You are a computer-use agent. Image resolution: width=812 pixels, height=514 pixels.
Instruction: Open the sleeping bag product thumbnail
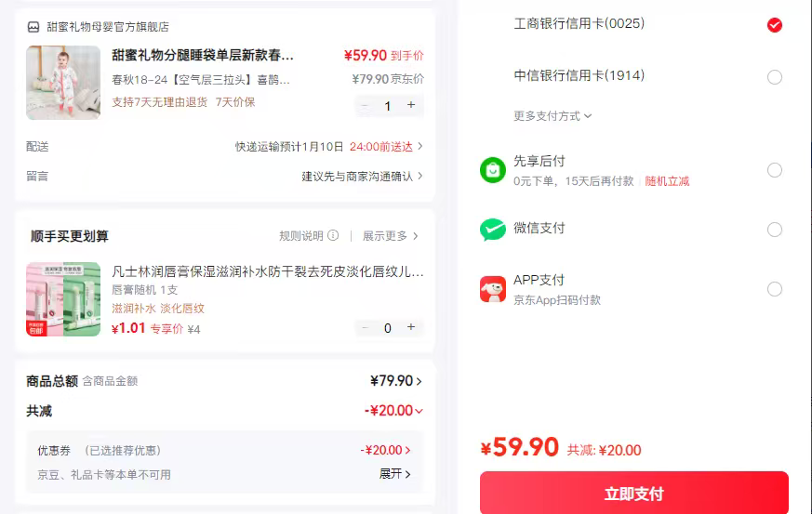63,83
